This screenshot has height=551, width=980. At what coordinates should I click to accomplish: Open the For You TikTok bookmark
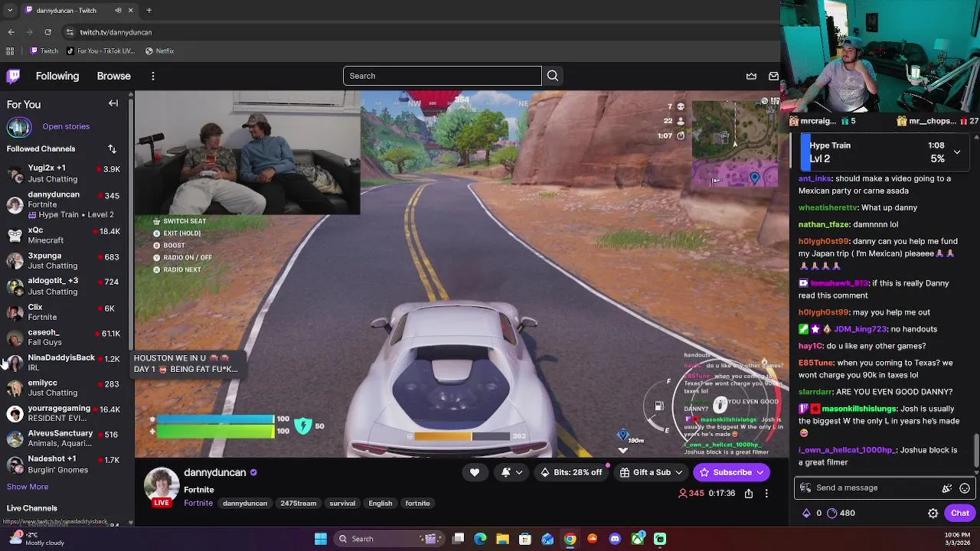(x=100, y=51)
